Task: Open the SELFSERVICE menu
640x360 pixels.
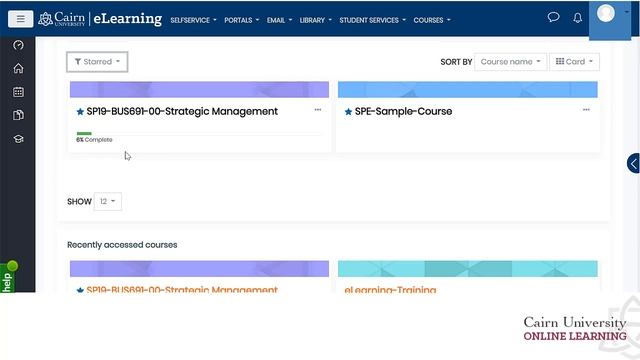Action: [193, 20]
